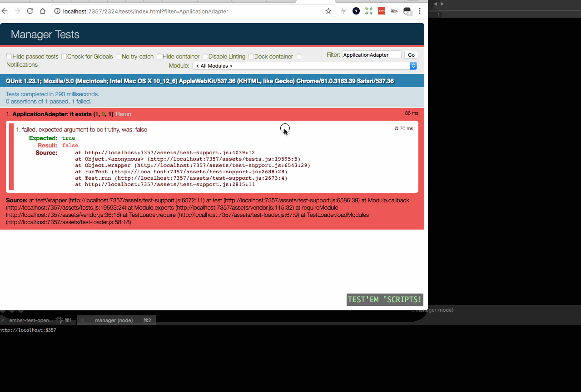This screenshot has height=392, width=581.
Task: Open the LastPass red extension icon
Action: click(x=381, y=10)
